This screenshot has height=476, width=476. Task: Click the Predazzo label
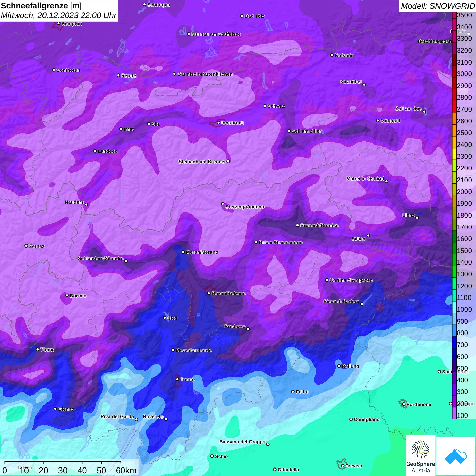235,326
